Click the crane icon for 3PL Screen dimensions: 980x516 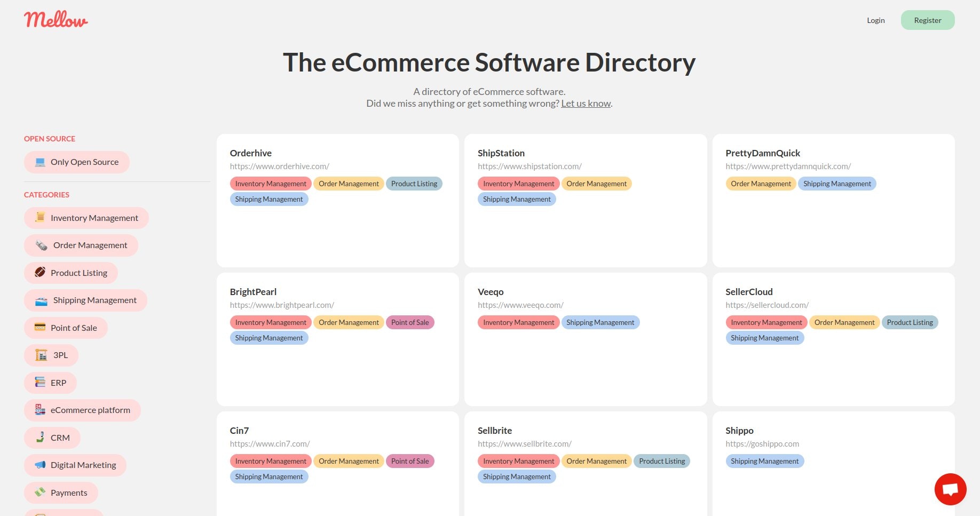pos(41,355)
